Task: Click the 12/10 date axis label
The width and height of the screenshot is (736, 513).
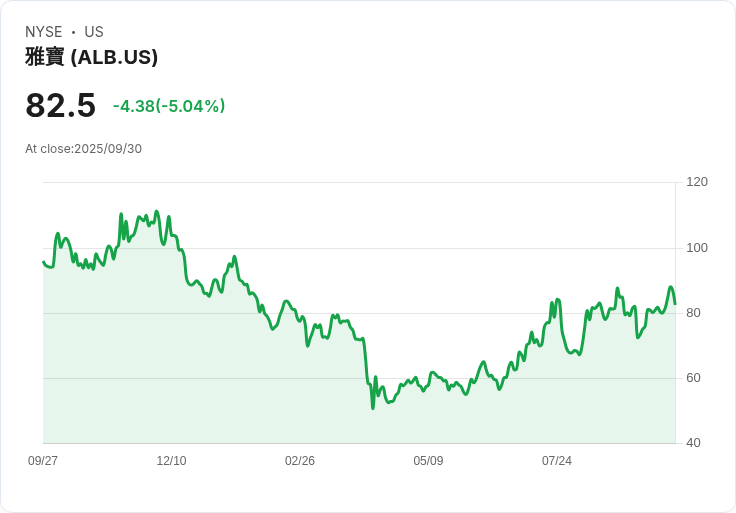Action: pyautogui.click(x=171, y=461)
